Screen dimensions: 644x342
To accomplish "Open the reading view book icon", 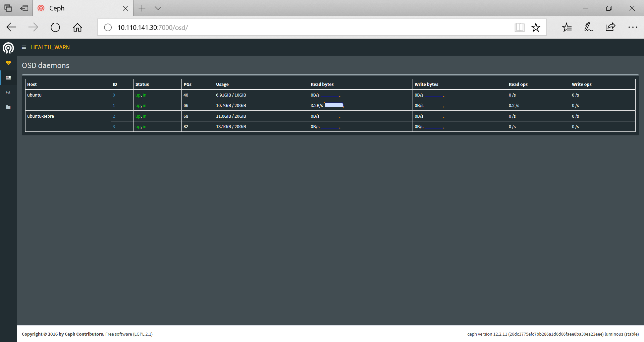I will click(x=519, y=27).
